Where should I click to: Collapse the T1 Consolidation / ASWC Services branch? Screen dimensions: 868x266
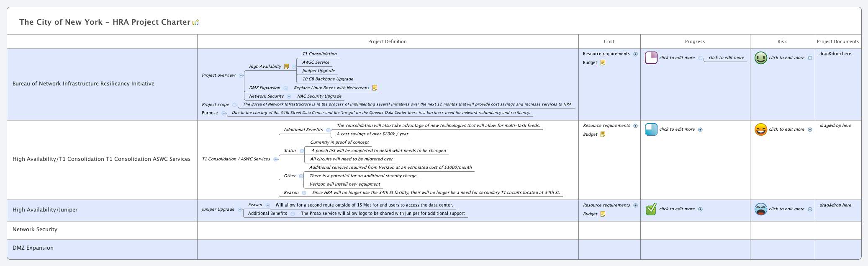click(275, 159)
